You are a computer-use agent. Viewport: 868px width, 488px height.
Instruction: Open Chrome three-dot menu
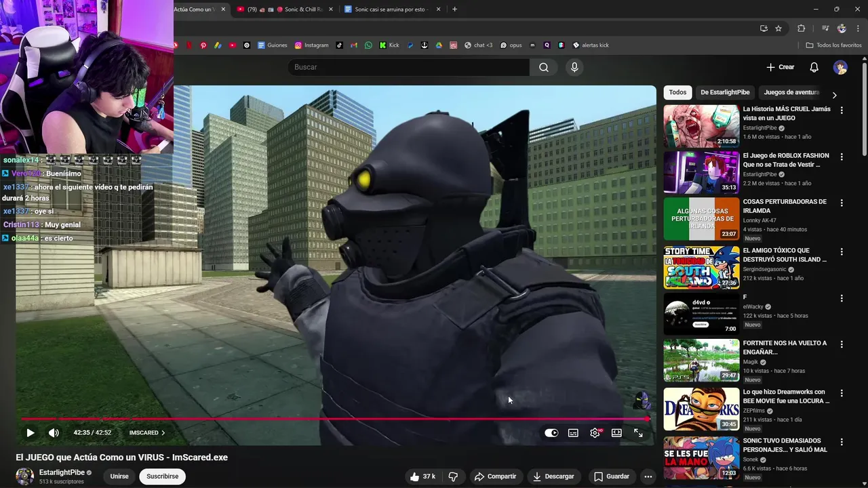pyautogui.click(x=858, y=28)
